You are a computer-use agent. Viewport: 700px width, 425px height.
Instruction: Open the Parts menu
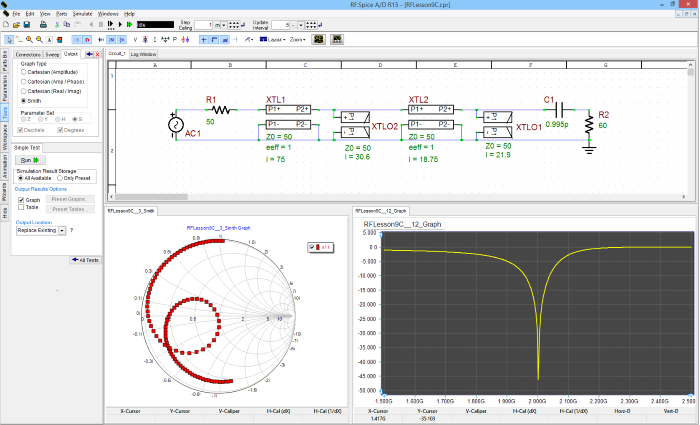point(62,14)
